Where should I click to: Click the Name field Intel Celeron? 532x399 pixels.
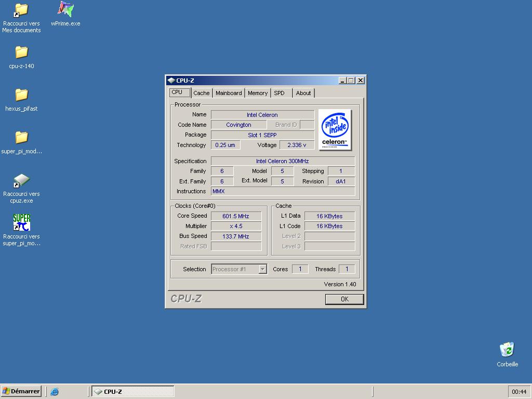coord(262,115)
